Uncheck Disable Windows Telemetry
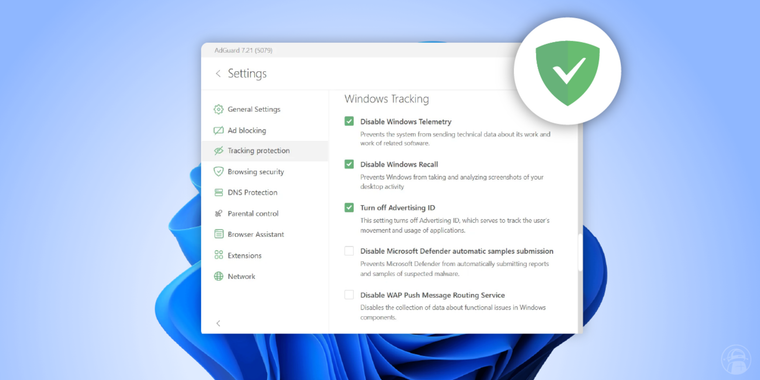This screenshot has height=380, width=760. (349, 121)
